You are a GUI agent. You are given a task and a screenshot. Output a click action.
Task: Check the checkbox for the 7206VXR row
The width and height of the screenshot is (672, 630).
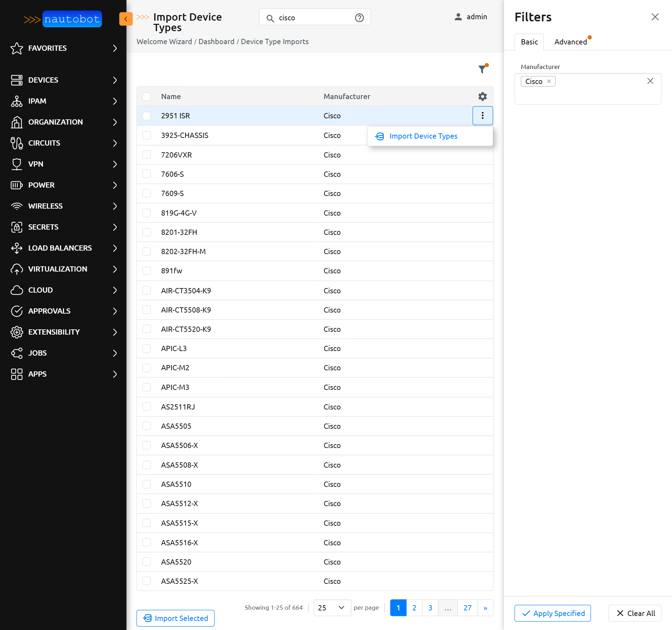pos(147,154)
